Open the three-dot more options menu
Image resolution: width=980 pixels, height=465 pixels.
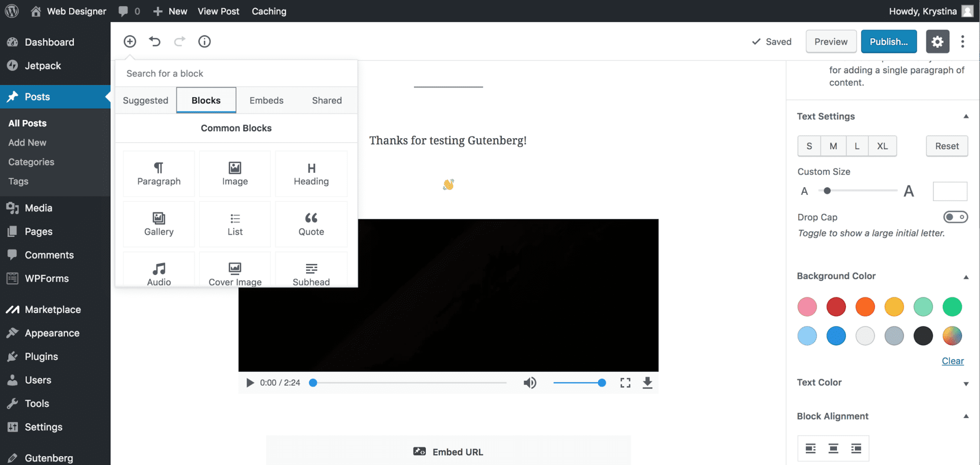tap(962, 42)
